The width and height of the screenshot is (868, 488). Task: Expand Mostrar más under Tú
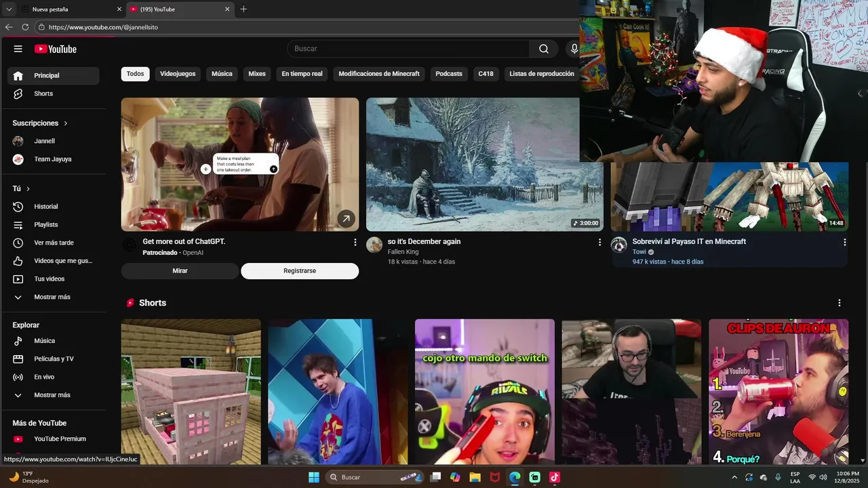coord(53,297)
